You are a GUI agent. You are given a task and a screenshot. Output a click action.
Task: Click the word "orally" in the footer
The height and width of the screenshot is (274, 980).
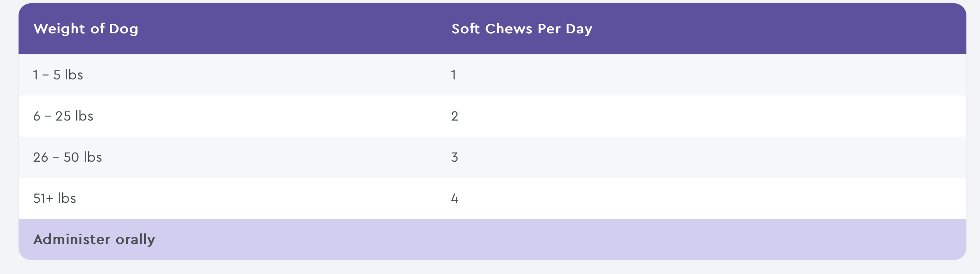(135, 239)
